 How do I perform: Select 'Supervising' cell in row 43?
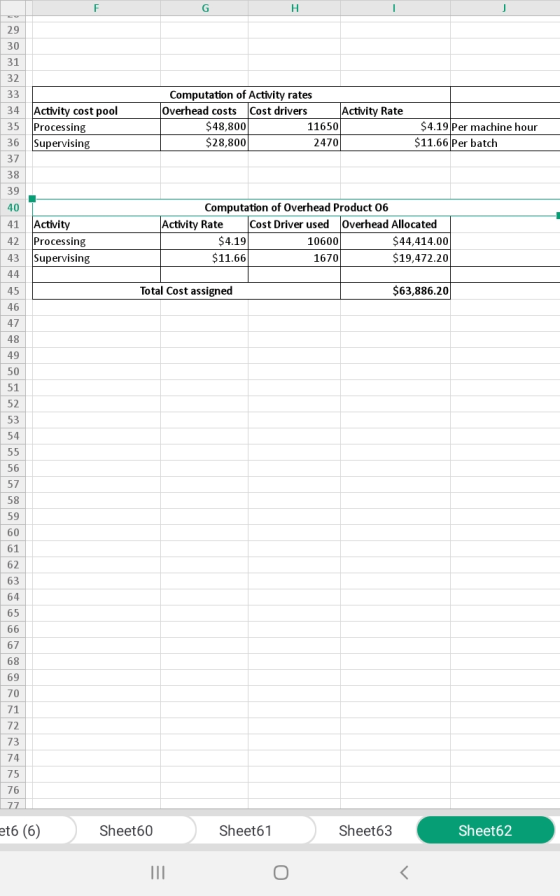click(96, 258)
